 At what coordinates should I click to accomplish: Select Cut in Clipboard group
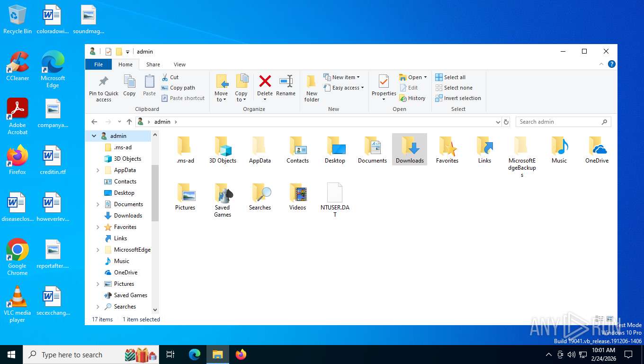(x=170, y=77)
